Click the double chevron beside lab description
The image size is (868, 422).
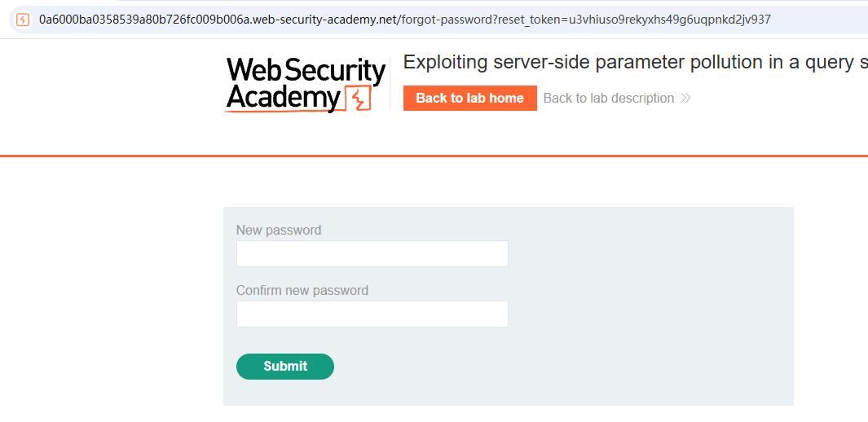point(686,99)
